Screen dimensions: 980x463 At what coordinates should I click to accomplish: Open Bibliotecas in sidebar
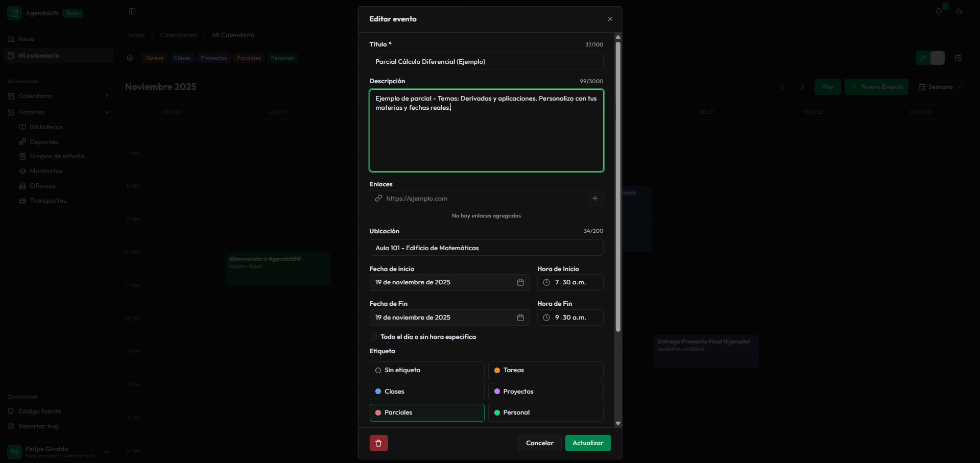click(46, 127)
